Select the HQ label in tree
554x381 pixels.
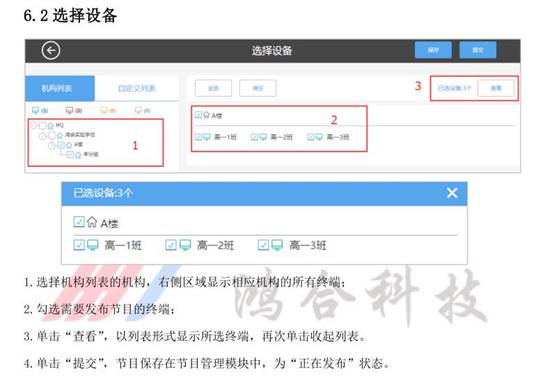[x=59, y=125]
